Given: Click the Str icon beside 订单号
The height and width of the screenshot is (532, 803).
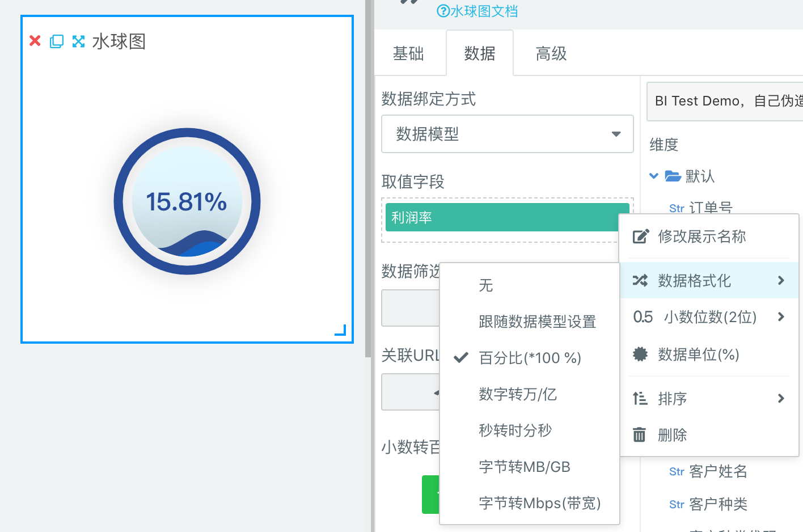Looking at the screenshot, I should click(x=677, y=208).
